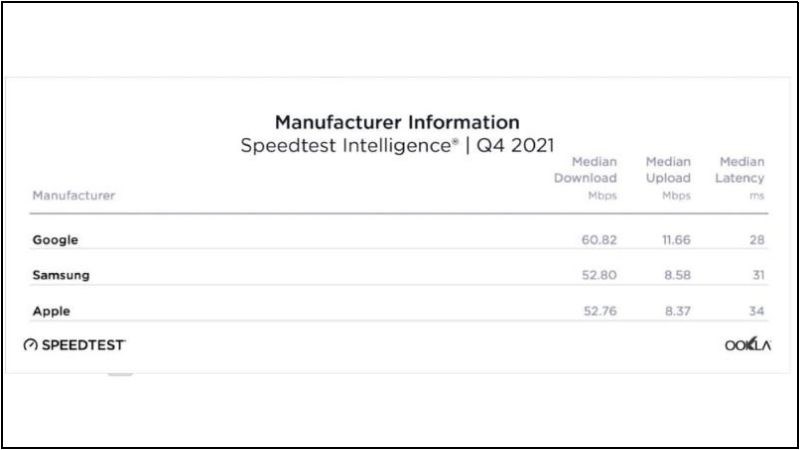Select the Apple manufacturer row label
The image size is (800, 450).
[x=51, y=311]
